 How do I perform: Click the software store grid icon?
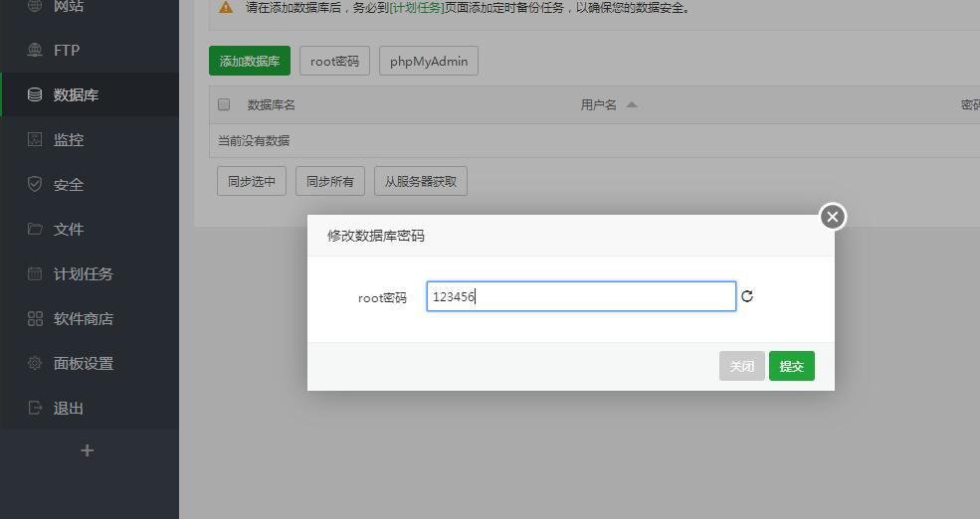tap(35, 319)
